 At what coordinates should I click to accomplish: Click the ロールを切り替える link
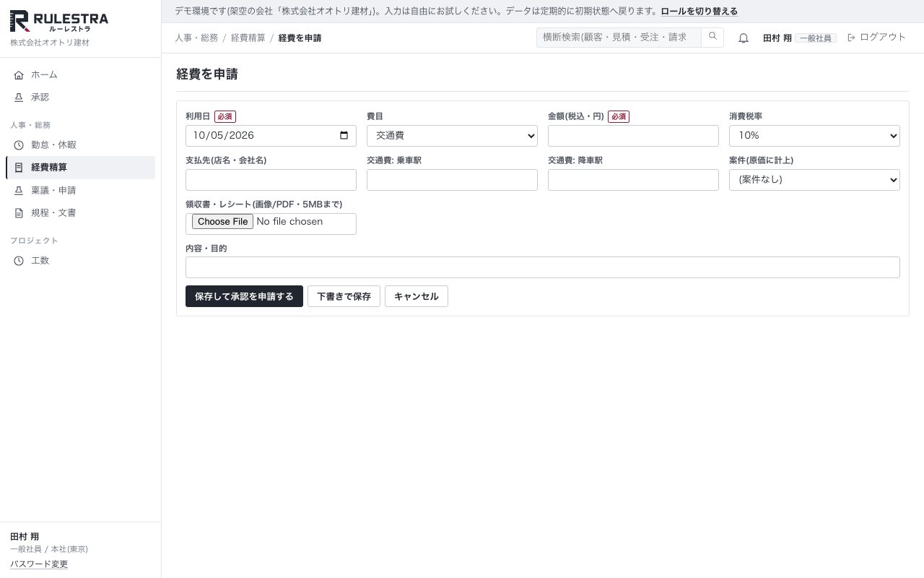click(x=699, y=12)
